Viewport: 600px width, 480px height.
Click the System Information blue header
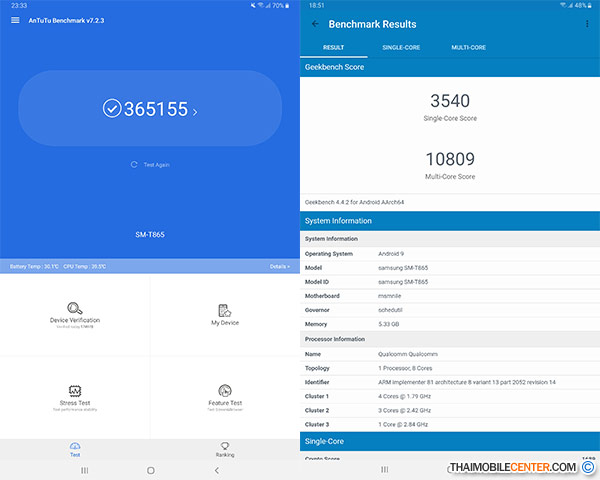coord(450,221)
